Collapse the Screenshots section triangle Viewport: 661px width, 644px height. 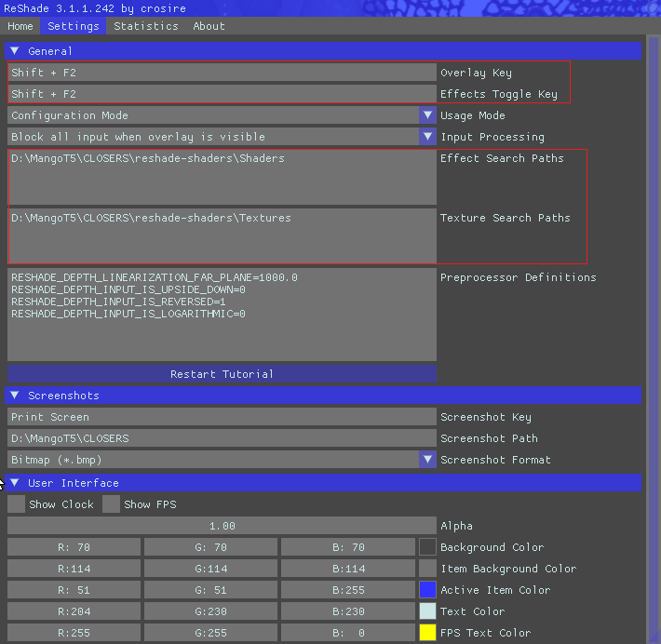click(x=15, y=396)
